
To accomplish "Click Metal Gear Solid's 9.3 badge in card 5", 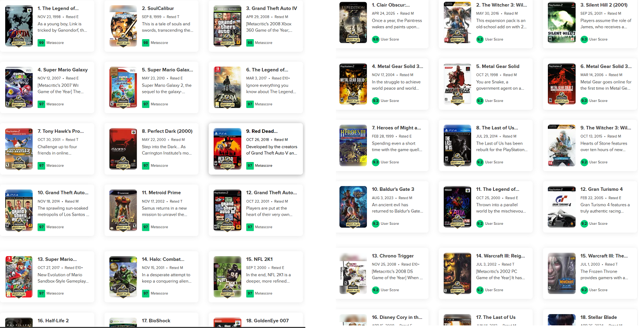I will (x=480, y=101).
